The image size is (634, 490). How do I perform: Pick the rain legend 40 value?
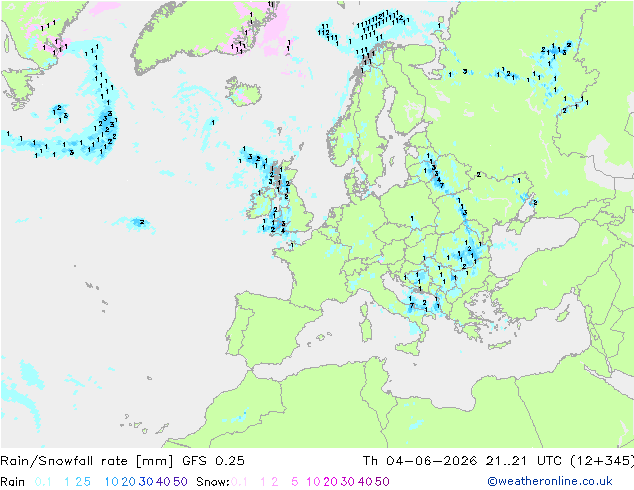point(163,482)
